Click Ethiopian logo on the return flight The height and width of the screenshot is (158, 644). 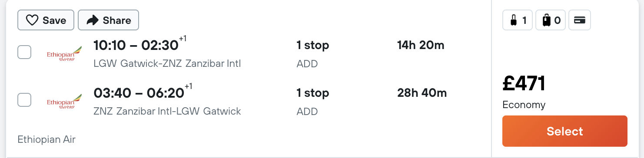(64, 101)
